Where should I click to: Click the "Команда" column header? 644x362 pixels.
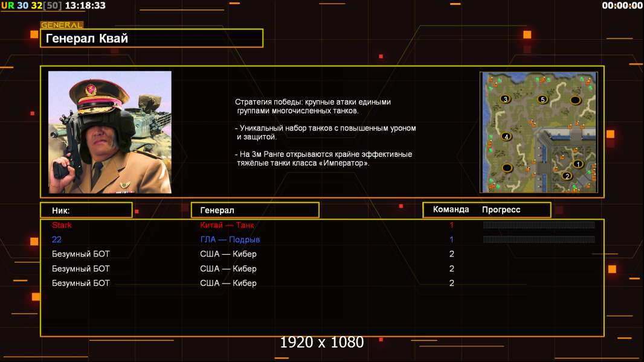[x=451, y=209]
